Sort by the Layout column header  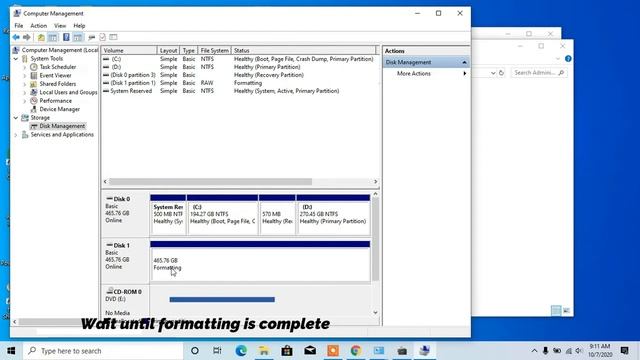[168, 50]
